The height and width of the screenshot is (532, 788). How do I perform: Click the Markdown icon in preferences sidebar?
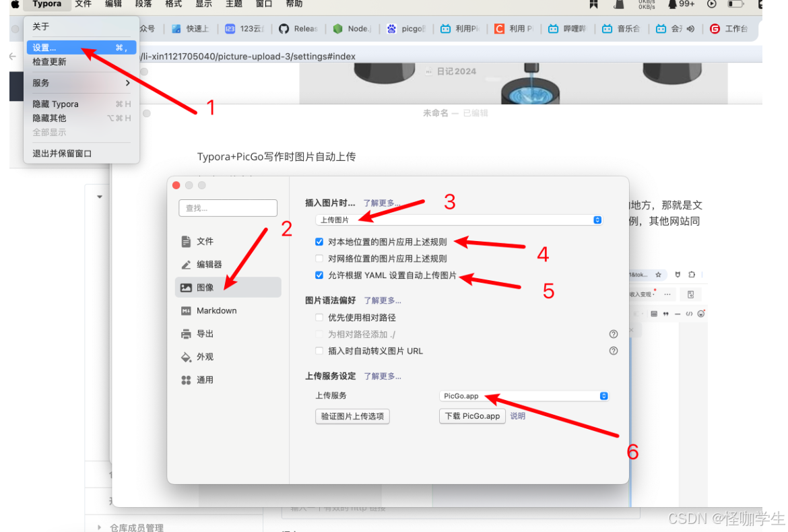(186, 310)
